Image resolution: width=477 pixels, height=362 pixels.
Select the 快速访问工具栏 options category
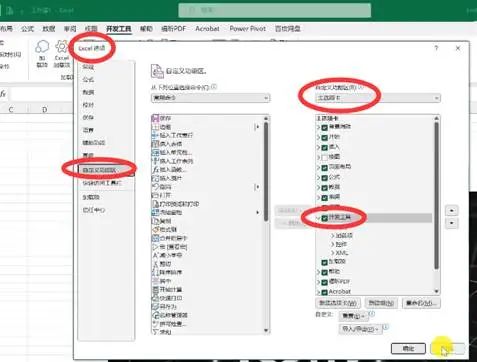tap(106, 183)
